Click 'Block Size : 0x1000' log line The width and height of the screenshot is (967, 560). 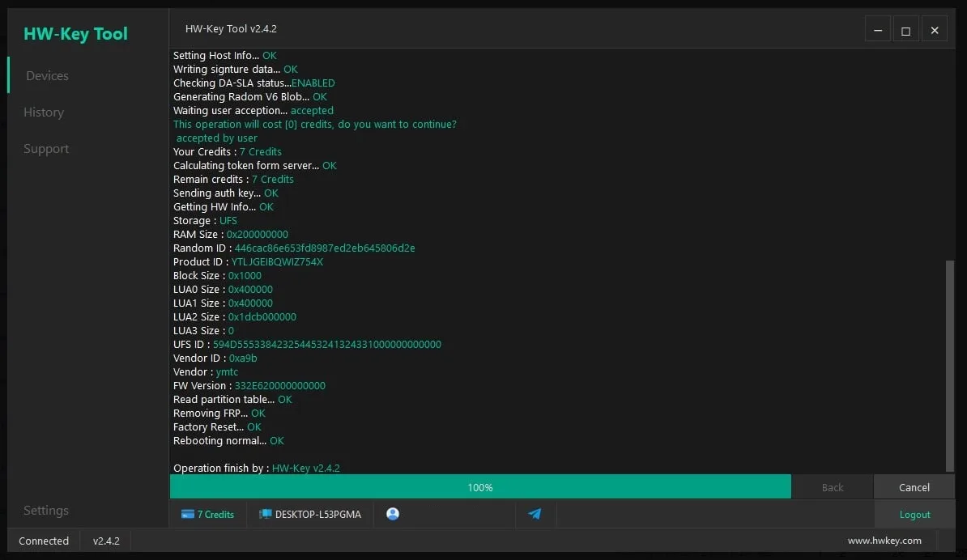tap(217, 276)
